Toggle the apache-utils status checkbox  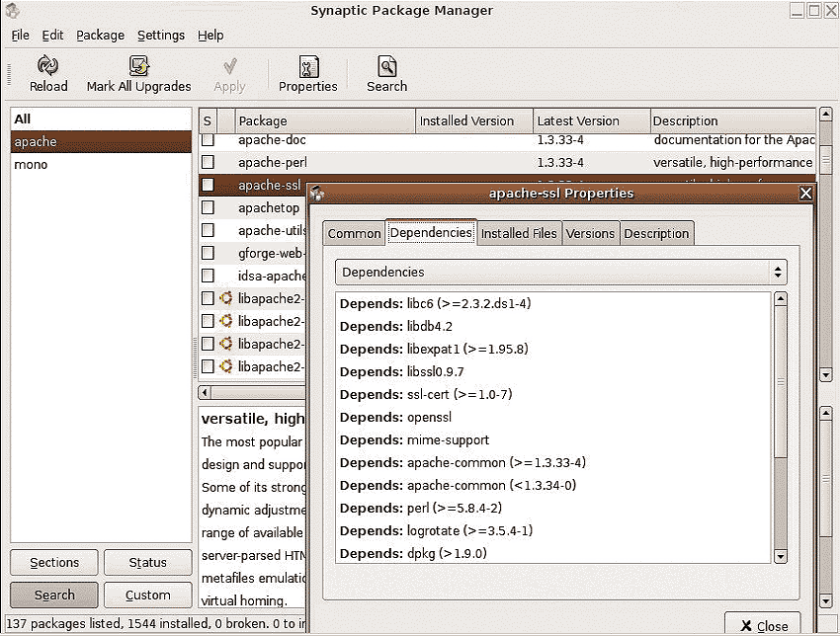click(208, 230)
